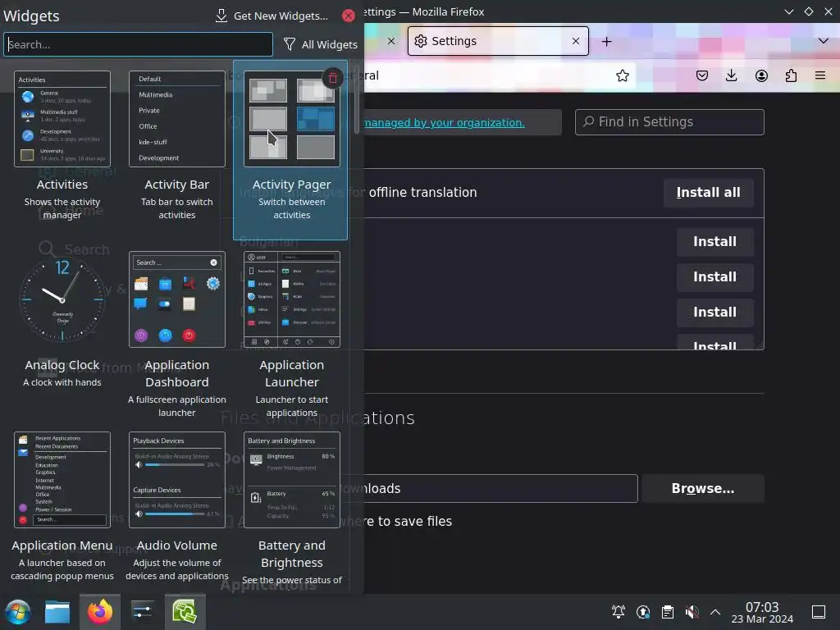The width and height of the screenshot is (840, 630).
Task: Open system updates tray icon
Action: click(x=643, y=612)
